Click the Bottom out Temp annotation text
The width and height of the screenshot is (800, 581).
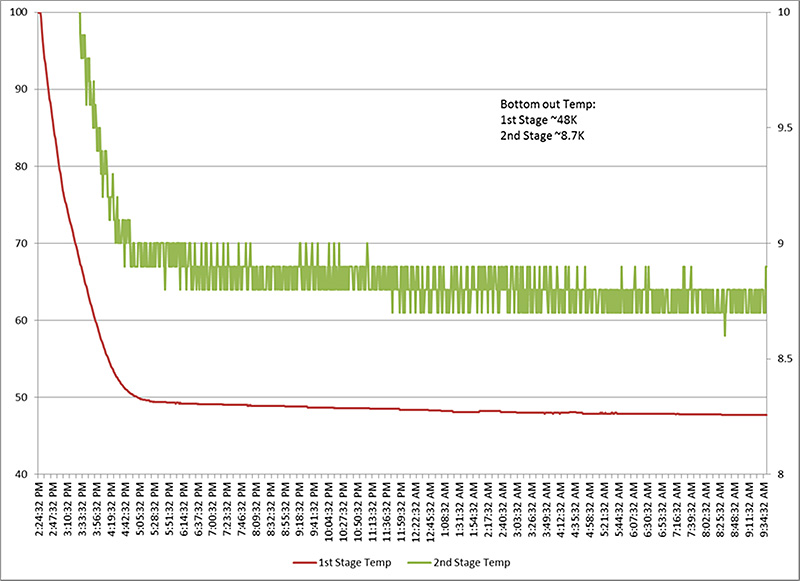click(546, 104)
